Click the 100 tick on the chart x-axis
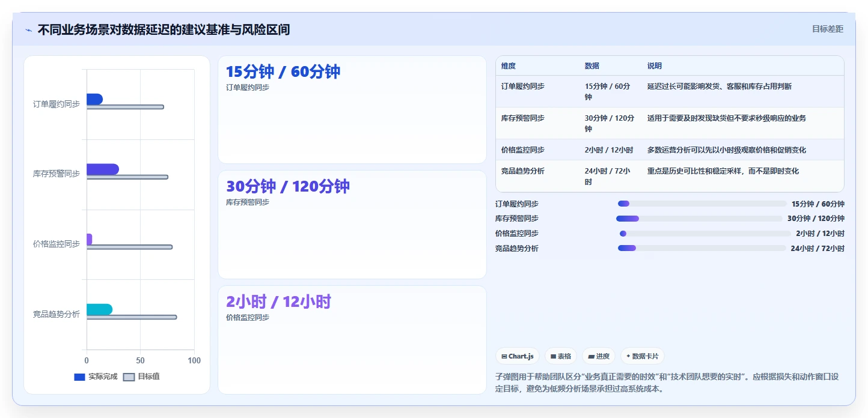 194,360
